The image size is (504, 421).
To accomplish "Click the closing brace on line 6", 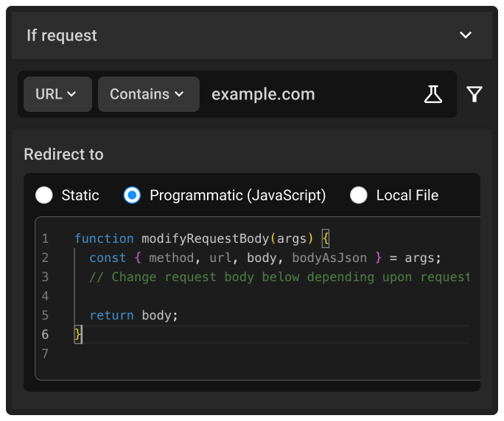I will point(77,334).
